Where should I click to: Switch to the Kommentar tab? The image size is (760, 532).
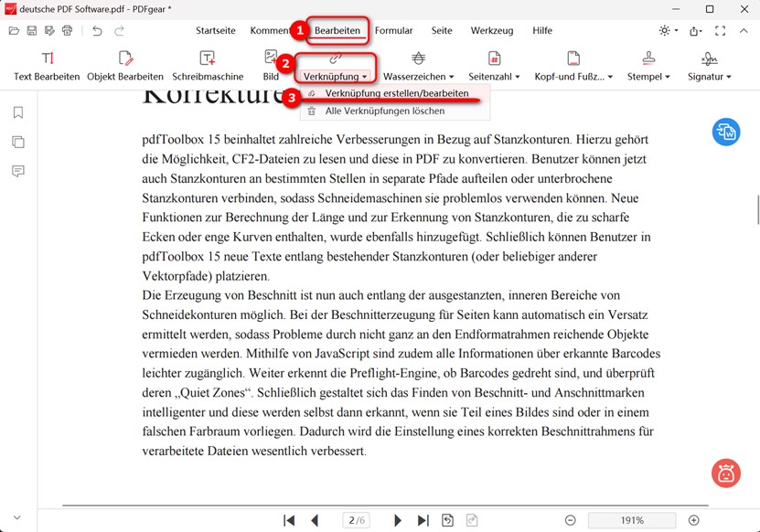point(270,30)
